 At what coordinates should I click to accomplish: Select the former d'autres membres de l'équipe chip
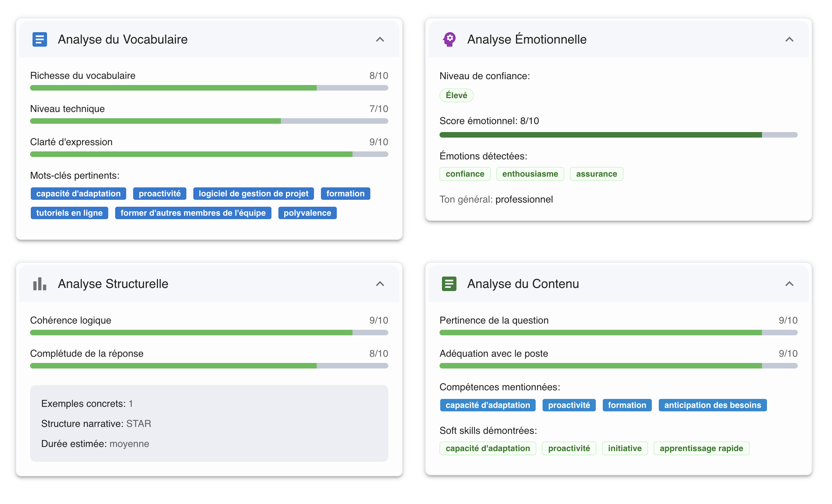pyautogui.click(x=193, y=213)
